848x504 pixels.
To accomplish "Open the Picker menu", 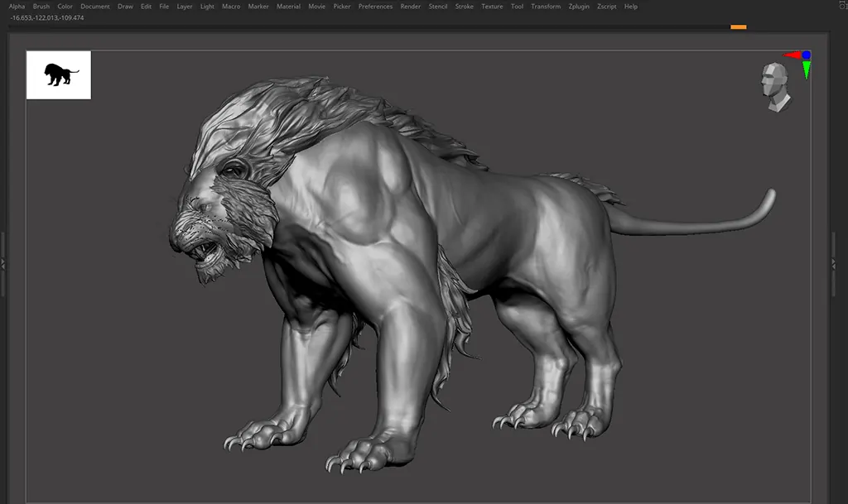I will click(x=342, y=7).
